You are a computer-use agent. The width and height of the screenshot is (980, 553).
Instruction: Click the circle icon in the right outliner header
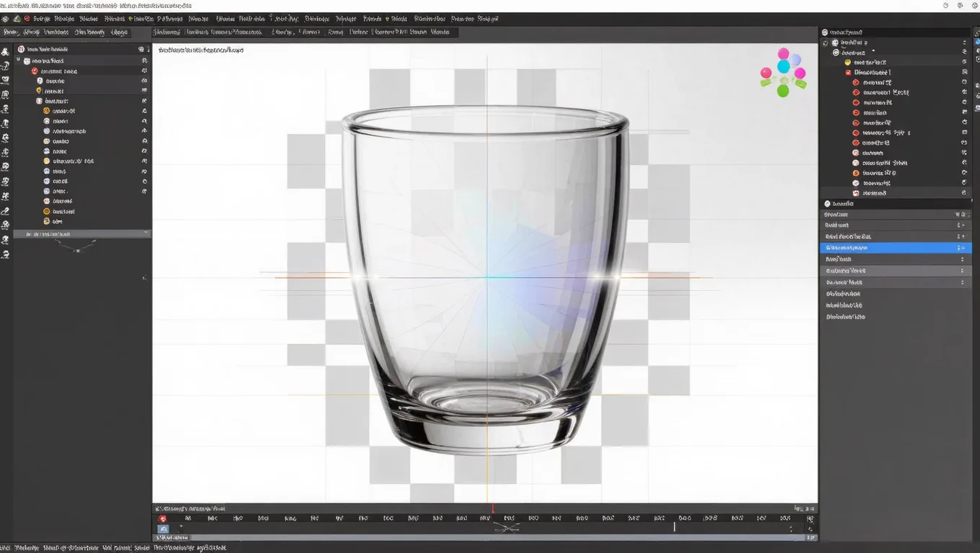point(827,32)
